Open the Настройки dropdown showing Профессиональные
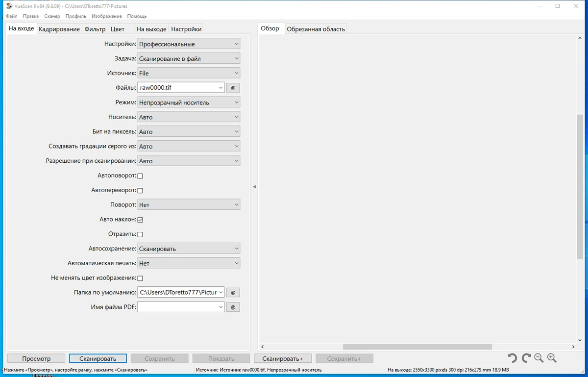The width and height of the screenshot is (588, 377). 189,44
